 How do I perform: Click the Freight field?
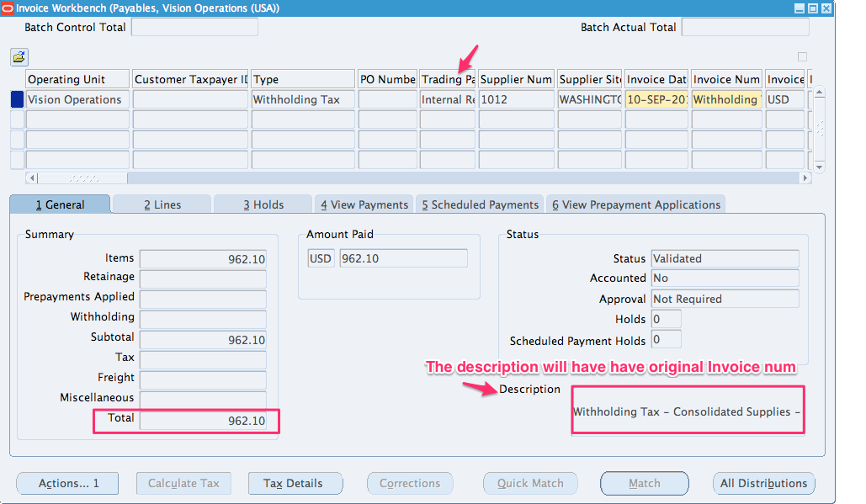[x=204, y=379]
